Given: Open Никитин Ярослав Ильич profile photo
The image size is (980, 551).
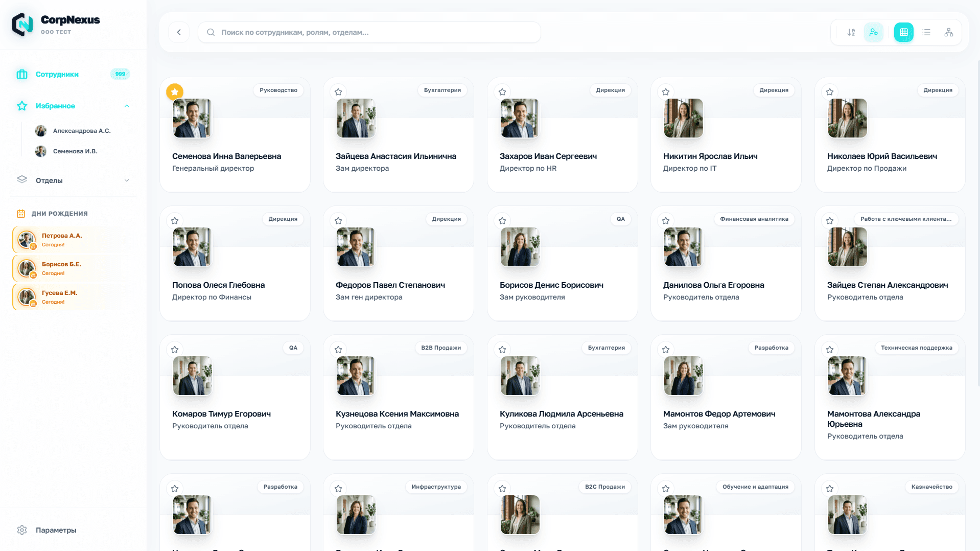Looking at the screenshot, I should pyautogui.click(x=683, y=118).
